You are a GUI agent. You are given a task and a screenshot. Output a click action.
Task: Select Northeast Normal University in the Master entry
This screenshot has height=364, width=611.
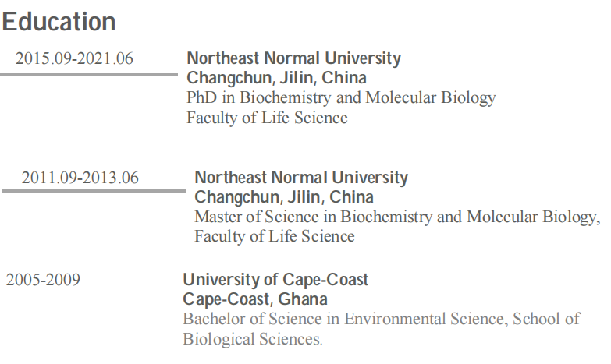click(301, 178)
